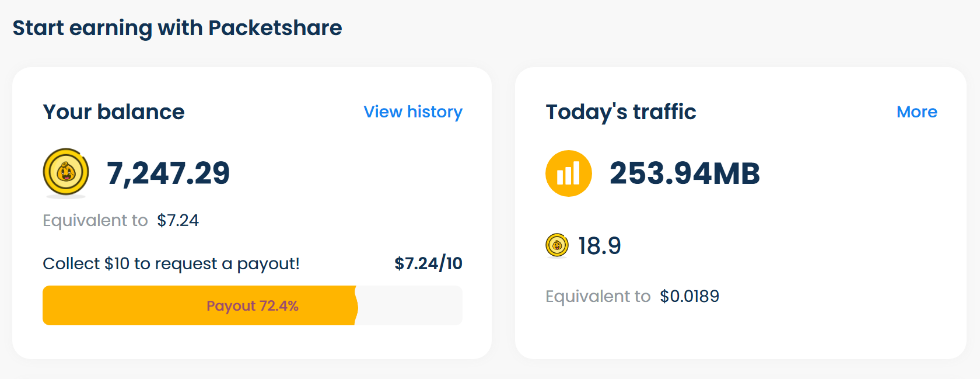This screenshot has height=379, width=980.
Task: Click the filled orange payout progress bar
Action: click(128, 305)
